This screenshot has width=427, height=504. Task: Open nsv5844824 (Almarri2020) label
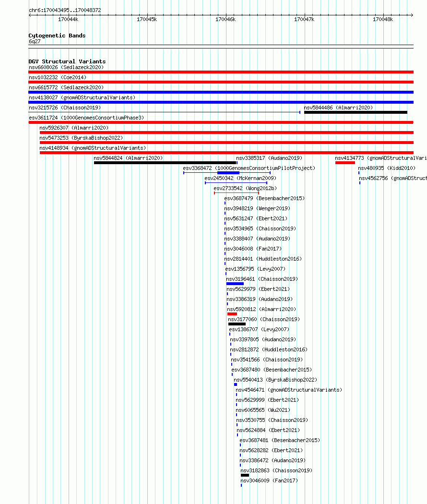(128, 158)
